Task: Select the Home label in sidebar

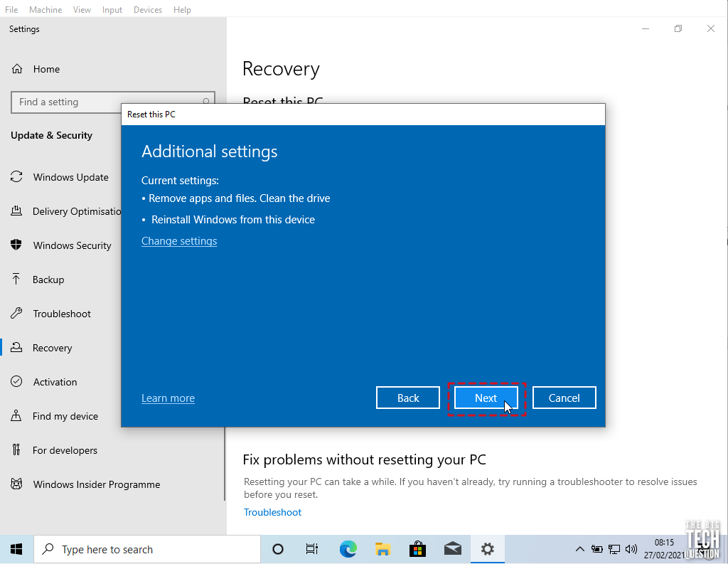Action: (46, 69)
